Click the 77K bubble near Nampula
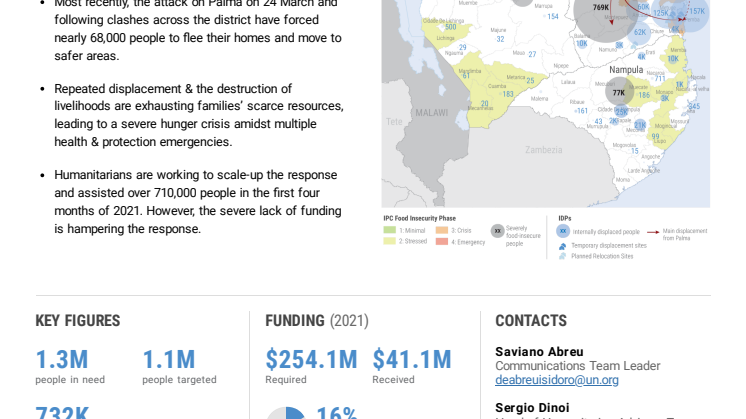Viewport: 746px width, 419px height. [x=619, y=92]
